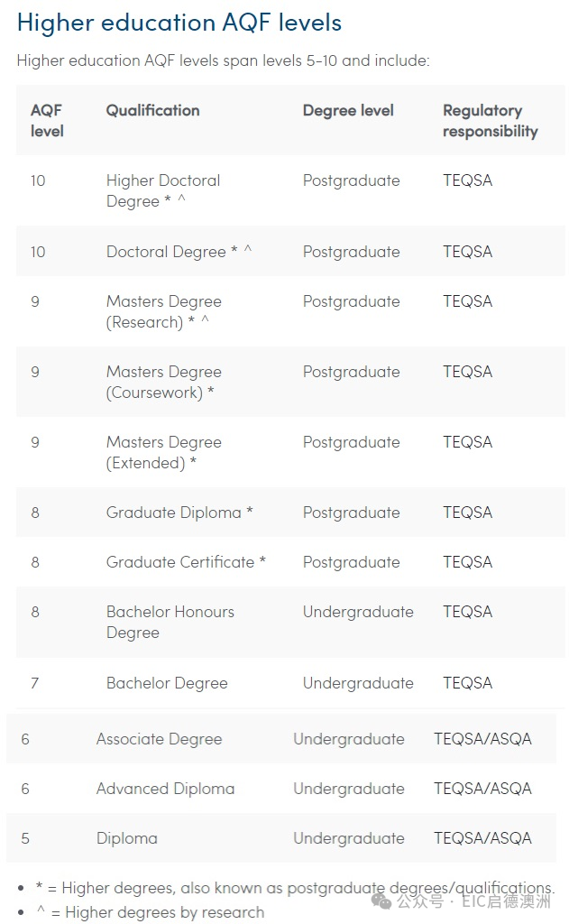Click the "Associate Degree" qualification
Screen dimensions: 569x924
pos(159,739)
